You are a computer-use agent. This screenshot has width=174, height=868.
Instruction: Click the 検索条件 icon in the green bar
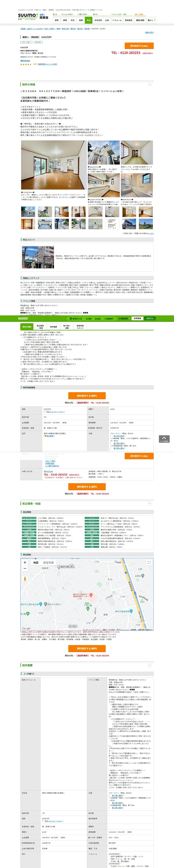108,318
